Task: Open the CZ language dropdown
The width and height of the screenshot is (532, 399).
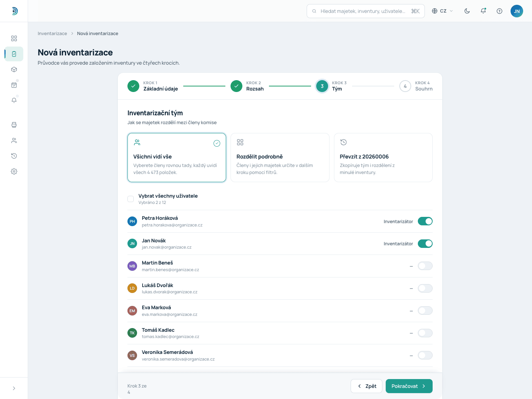Action: point(442,11)
